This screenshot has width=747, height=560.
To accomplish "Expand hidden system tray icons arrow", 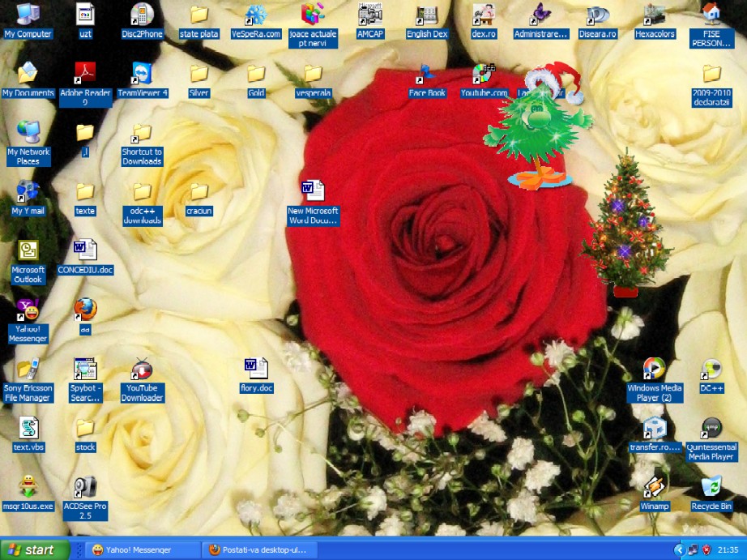I will pos(678,549).
